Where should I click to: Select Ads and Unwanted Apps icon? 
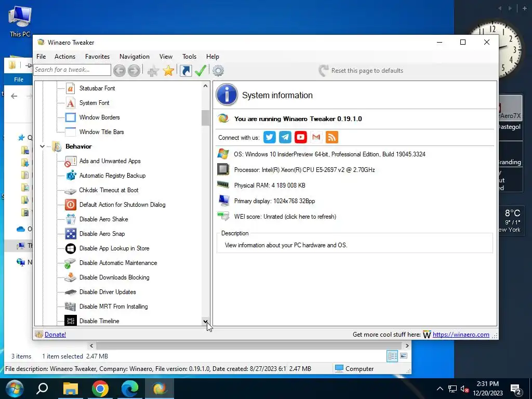pyautogui.click(x=70, y=161)
